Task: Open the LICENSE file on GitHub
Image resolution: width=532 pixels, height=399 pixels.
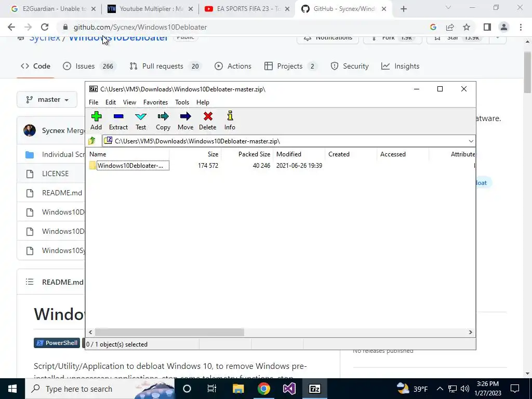Action: click(55, 174)
